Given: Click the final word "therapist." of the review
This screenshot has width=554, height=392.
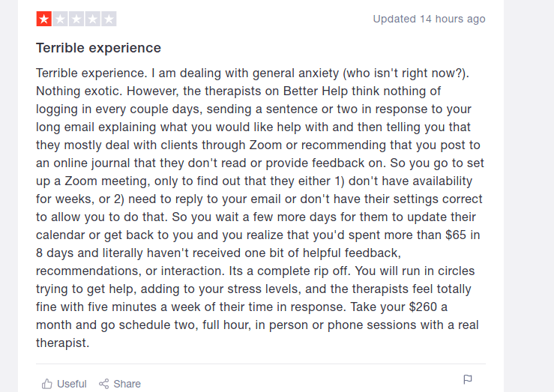Looking at the screenshot, I should [62, 343].
